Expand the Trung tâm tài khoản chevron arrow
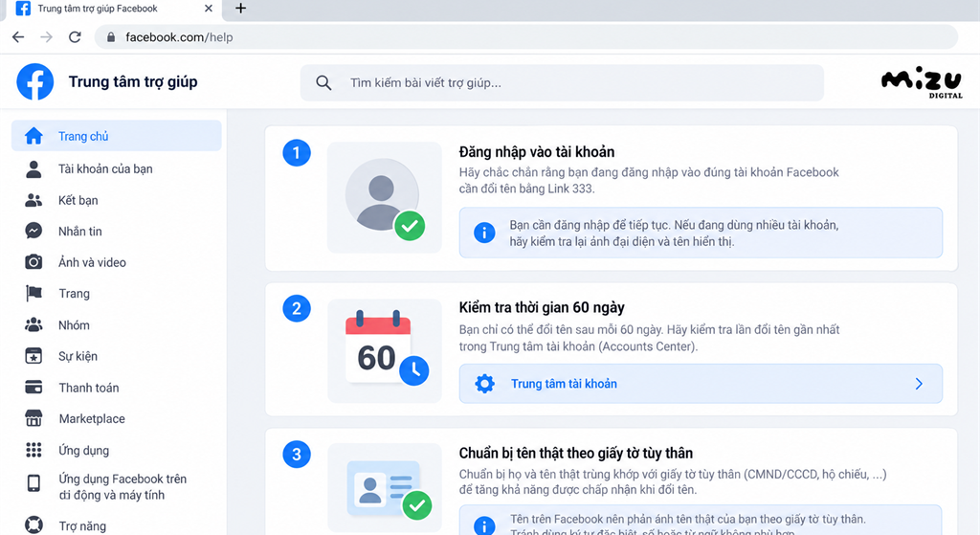The width and height of the screenshot is (980, 535). coord(919,384)
